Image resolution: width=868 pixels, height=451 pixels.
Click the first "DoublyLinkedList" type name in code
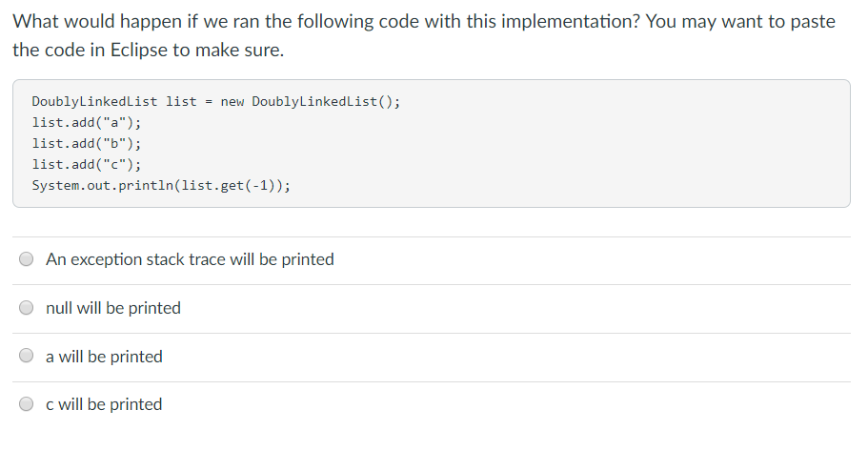click(94, 101)
